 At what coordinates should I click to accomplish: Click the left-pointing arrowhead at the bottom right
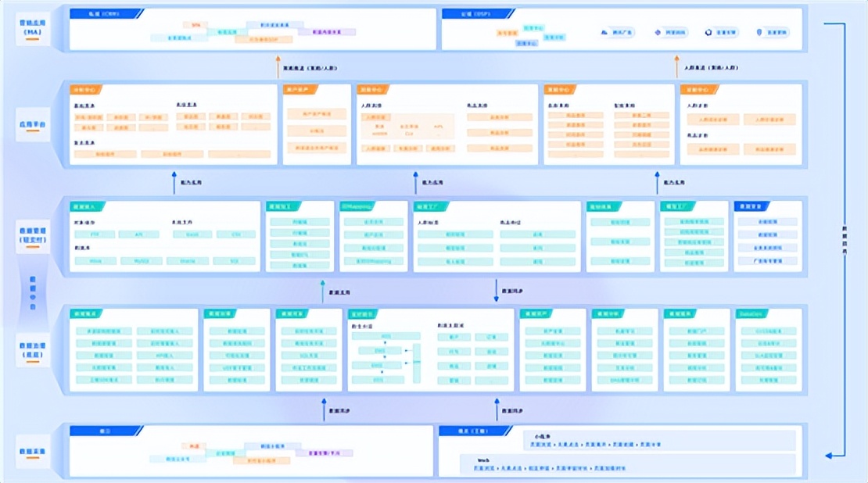[830, 455]
